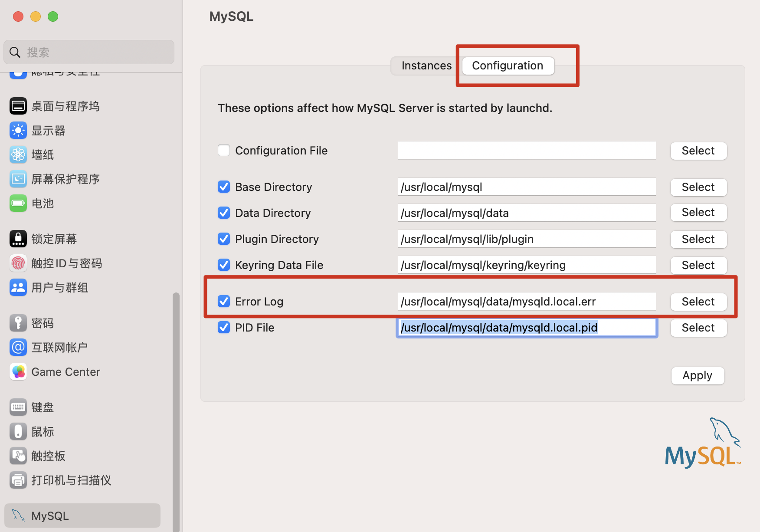The width and height of the screenshot is (760, 532).
Task: Open the Displays sun icon
Action: tap(18, 131)
